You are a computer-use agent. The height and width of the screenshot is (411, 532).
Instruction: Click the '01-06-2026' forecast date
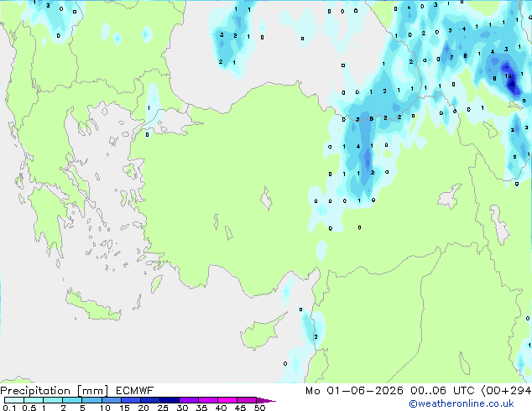[365, 391]
